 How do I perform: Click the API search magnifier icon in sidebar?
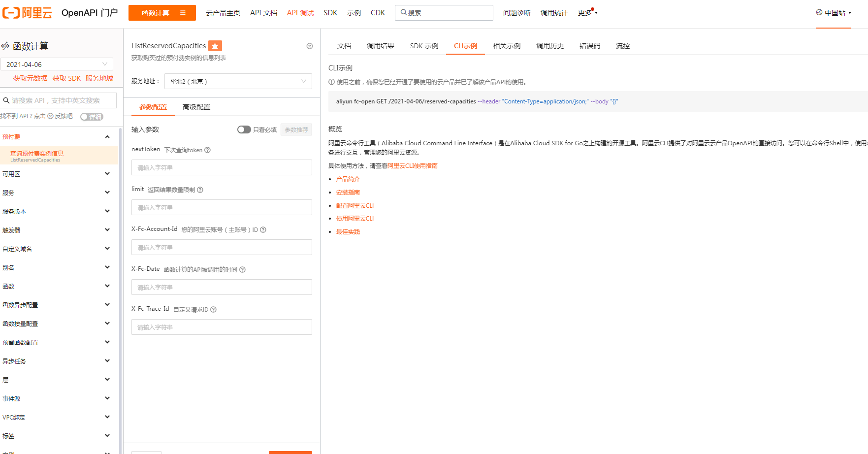tap(6, 100)
